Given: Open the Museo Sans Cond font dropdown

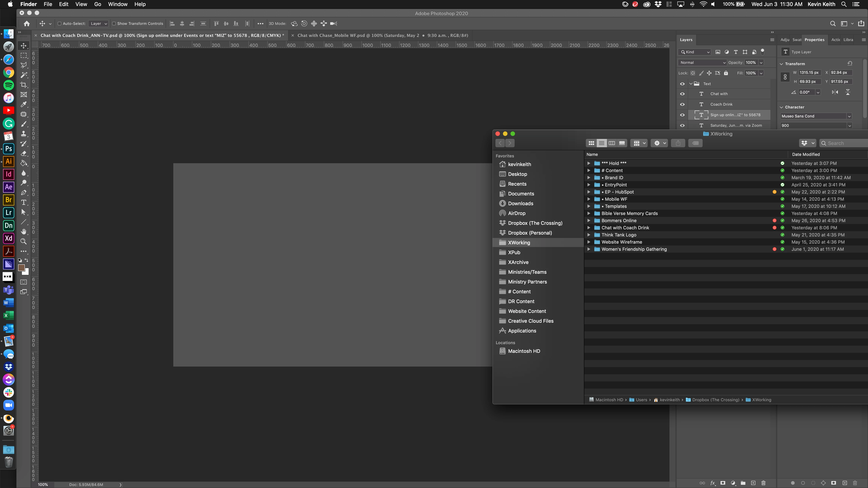Looking at the screenshot, I should pos(849,116).
